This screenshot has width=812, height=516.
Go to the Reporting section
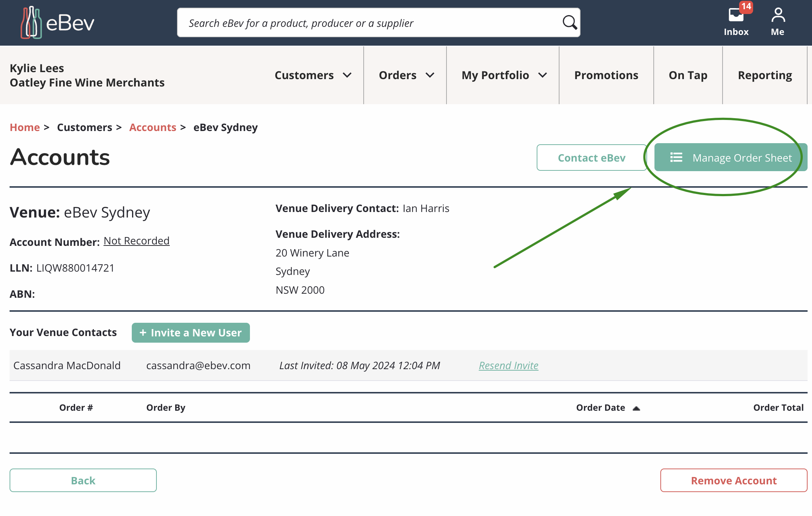pos(765,75)
